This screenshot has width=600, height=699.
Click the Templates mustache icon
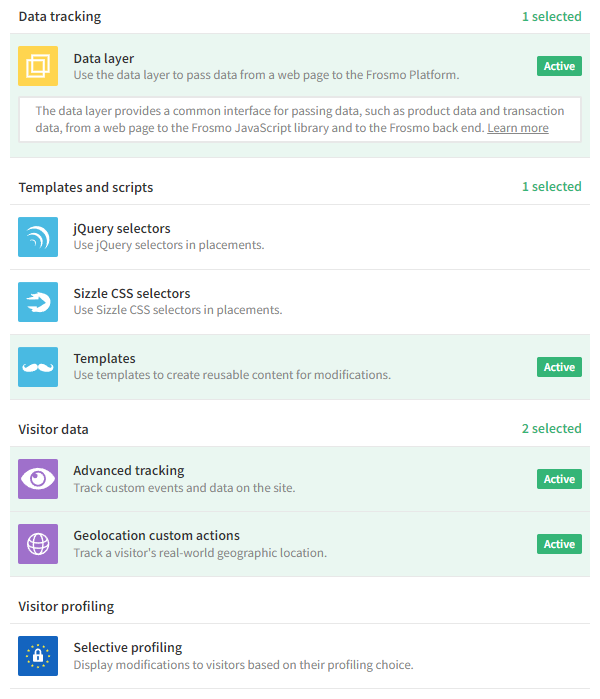click(38, 367)
